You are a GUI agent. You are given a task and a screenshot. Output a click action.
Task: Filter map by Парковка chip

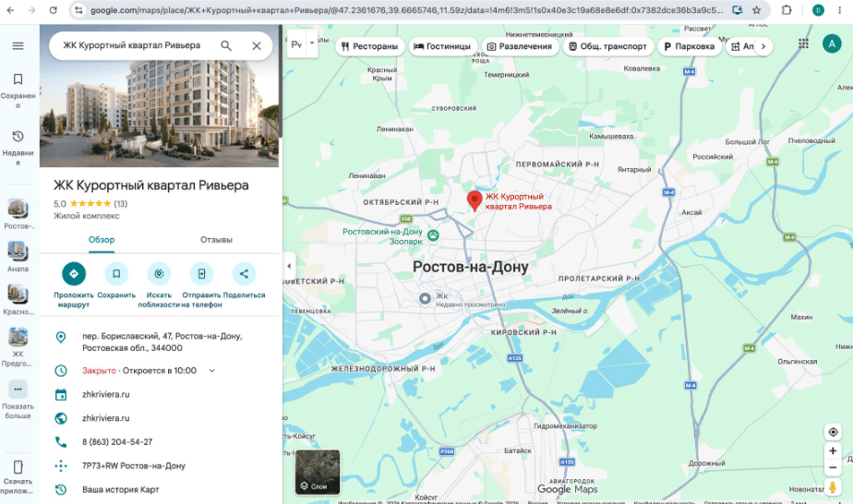click(x=690, y=47)
